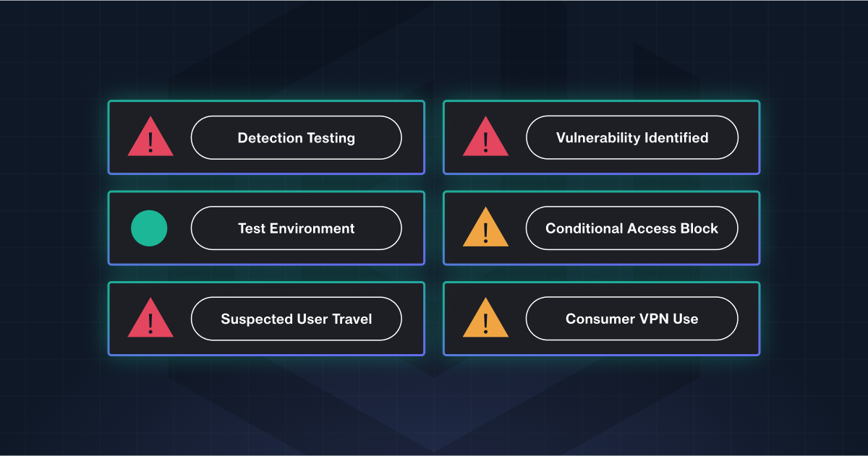Image resolution: width=868 pixels, height=456 pixels.
Task: Click the Detection Testing pill button
Action: [x=296, y=137]
